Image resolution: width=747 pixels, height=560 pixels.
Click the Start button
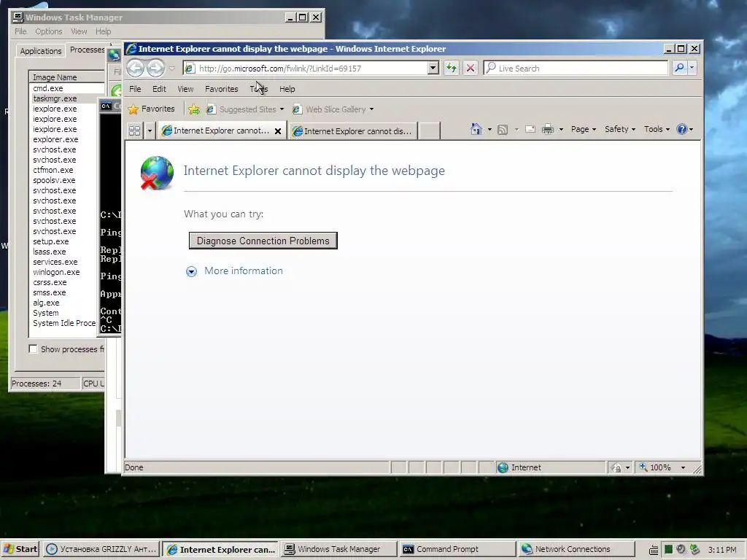pyautogui.click(x=21, y=549)
